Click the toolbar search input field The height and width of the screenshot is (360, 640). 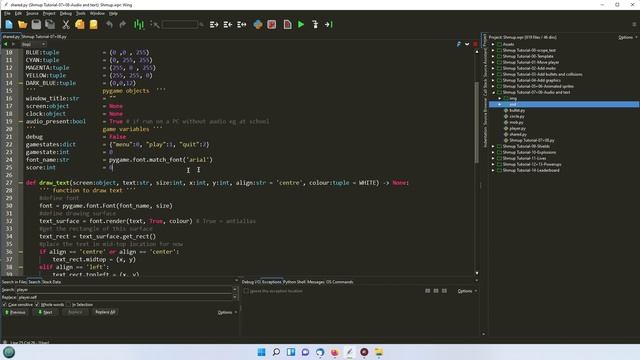[x=180, y=24]
